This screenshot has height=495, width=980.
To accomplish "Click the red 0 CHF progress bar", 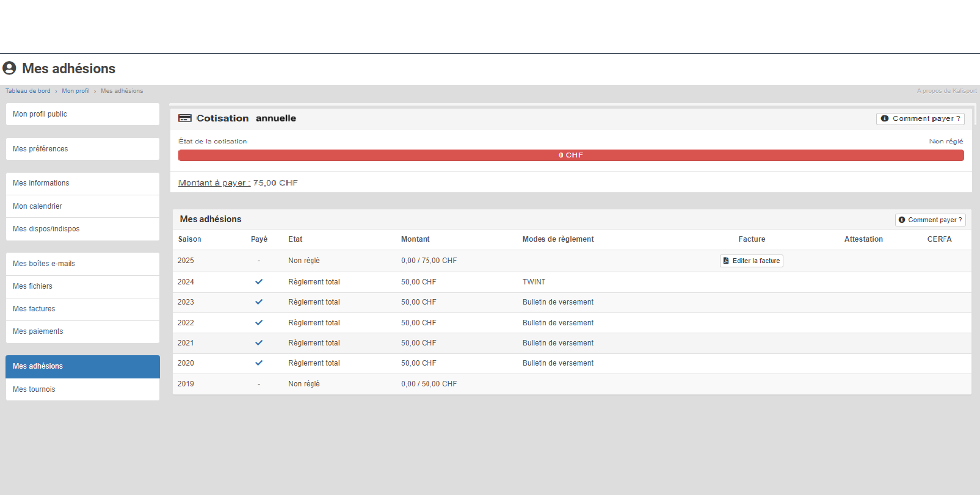I will click(570, 155).
